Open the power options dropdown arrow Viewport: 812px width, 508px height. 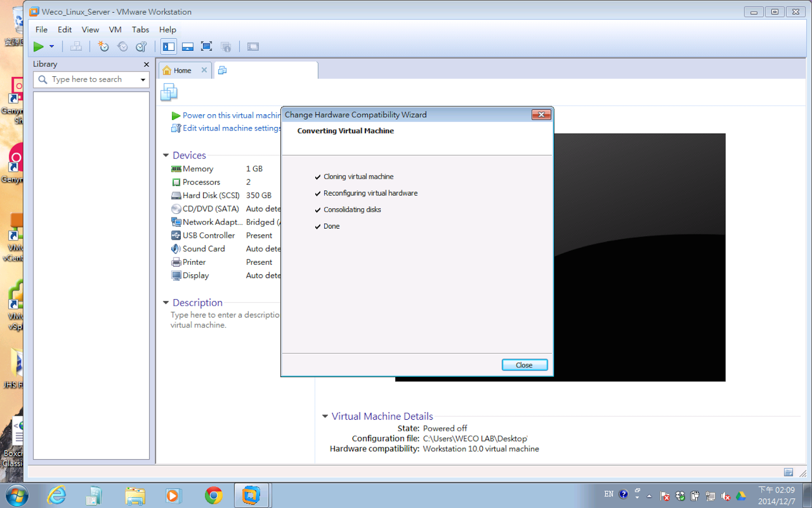tap(52, 47)
